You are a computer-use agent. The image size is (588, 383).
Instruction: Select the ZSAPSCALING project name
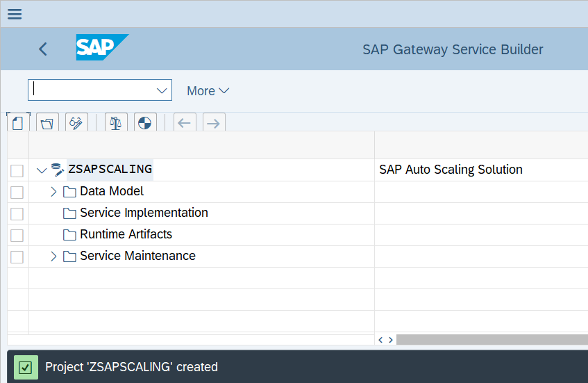tap(110, 169)
